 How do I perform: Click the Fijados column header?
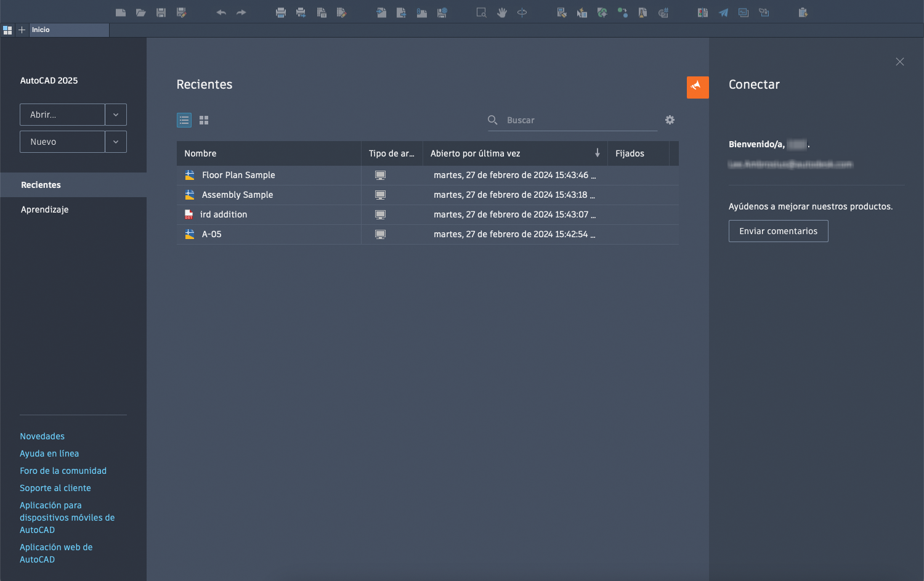tap(638, 153)
